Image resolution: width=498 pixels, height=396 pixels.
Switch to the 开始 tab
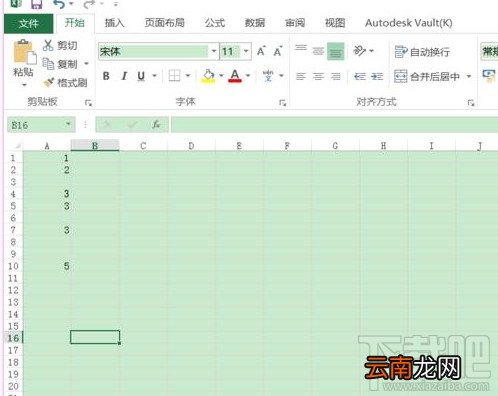click(x=75, y=23)
